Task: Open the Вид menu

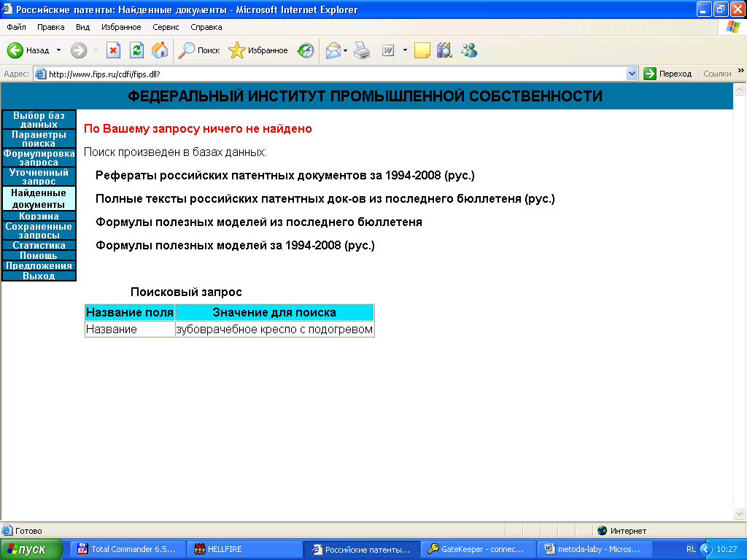Action: [x=82, y=27]
